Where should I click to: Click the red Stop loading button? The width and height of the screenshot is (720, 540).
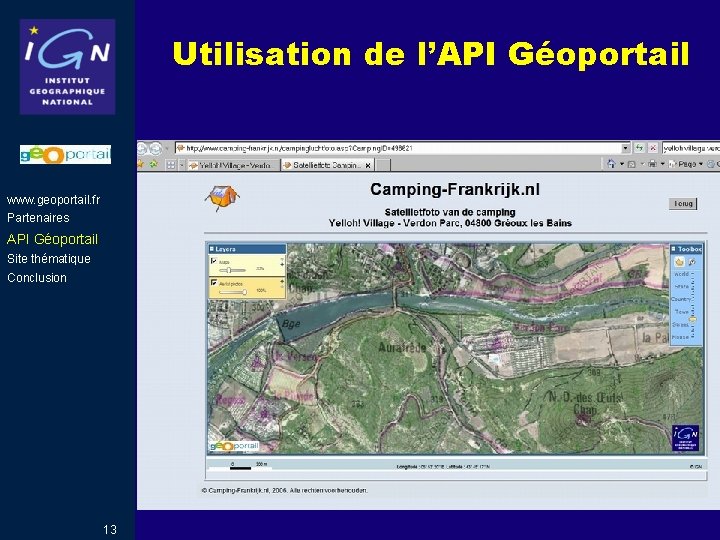(x=652, y=148)
